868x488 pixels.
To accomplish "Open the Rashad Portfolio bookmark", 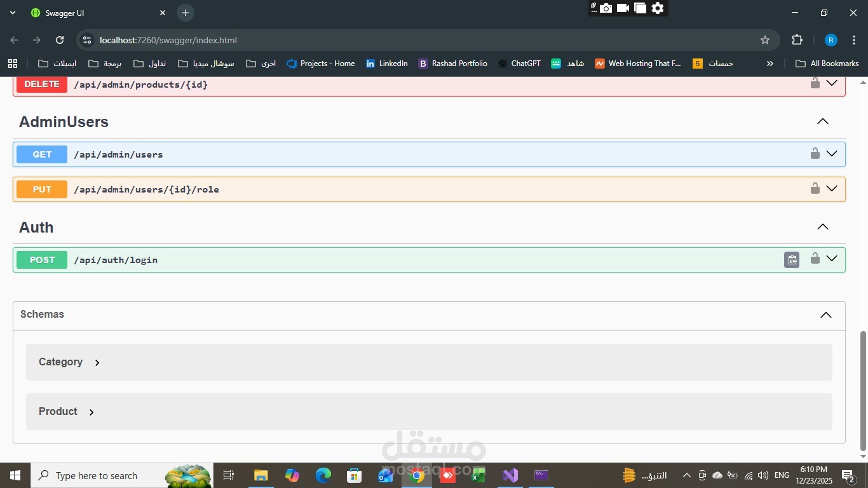I will click(453, 64).
